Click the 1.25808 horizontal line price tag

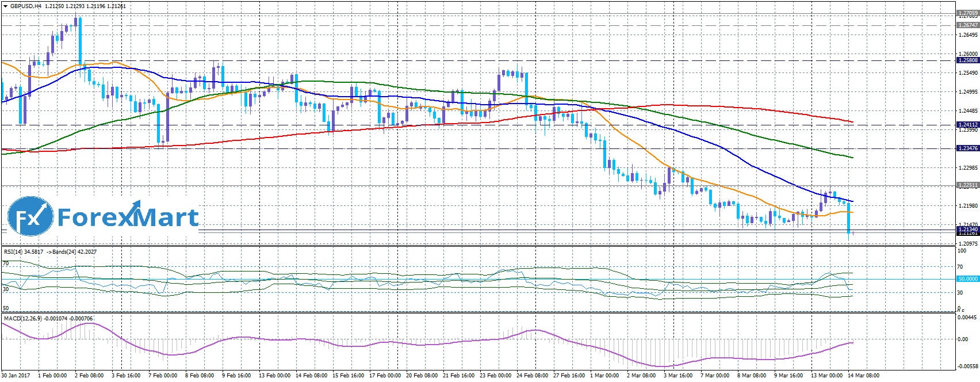[967, 60]
